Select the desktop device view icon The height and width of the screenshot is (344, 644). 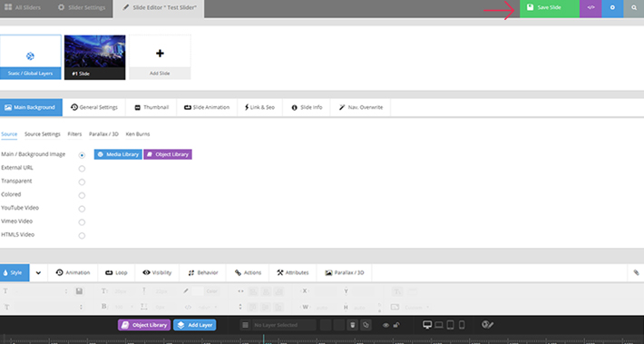pyautogui.click(x=427, y=325)
